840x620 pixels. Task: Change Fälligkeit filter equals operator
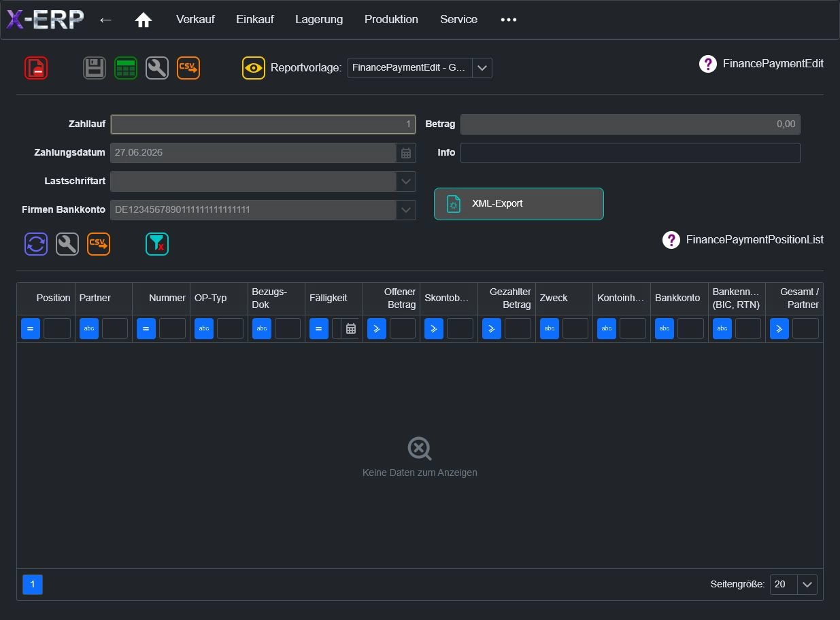(x=319, y=328)
